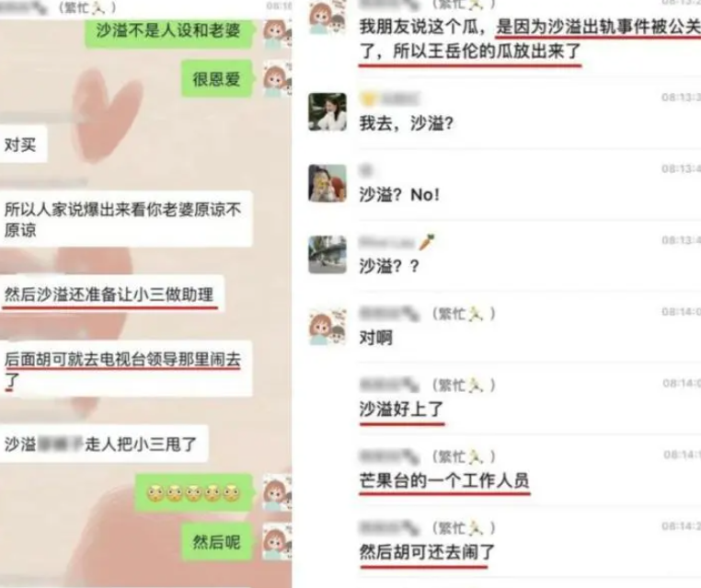Click message '后面胡可就去电视台领导那里闹去了'

[125, 369]
